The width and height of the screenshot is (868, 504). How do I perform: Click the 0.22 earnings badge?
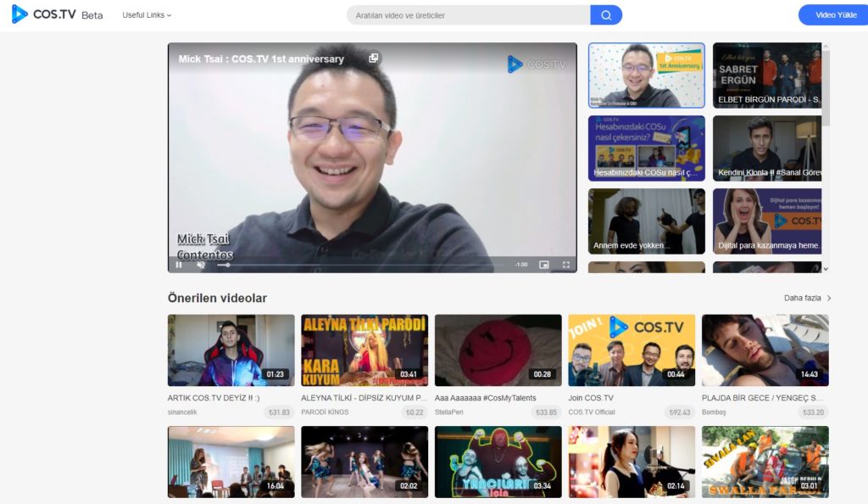pyautogui.click(x=415, y=412)
